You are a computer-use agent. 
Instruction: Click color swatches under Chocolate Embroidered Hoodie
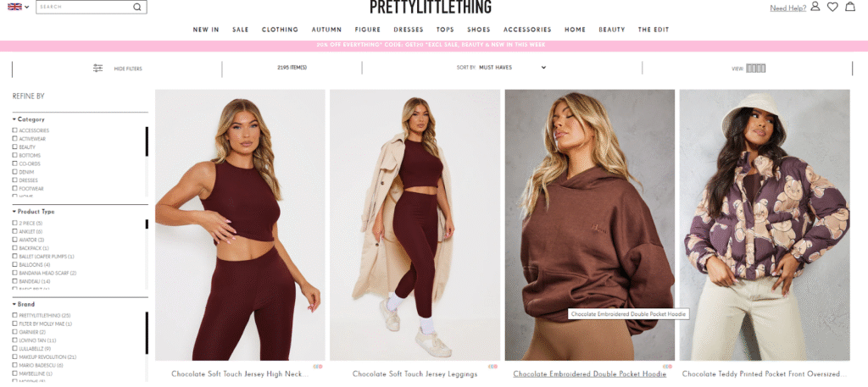pos(668,367)
